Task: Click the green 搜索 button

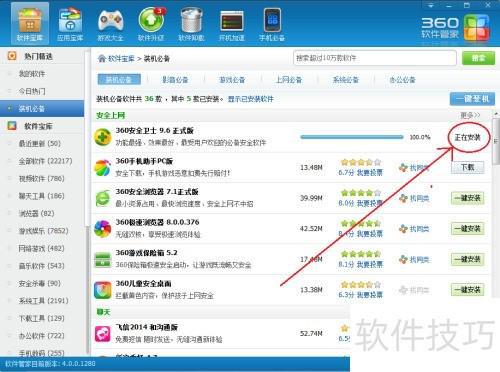Action: (x=478, y=58)
